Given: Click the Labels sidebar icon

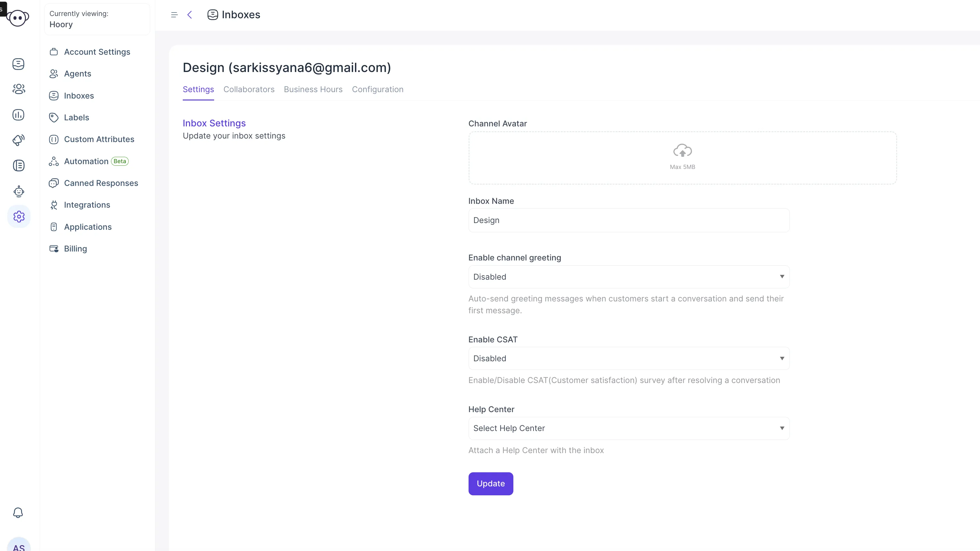Looking at the screenshot, I should pos(54,118).
